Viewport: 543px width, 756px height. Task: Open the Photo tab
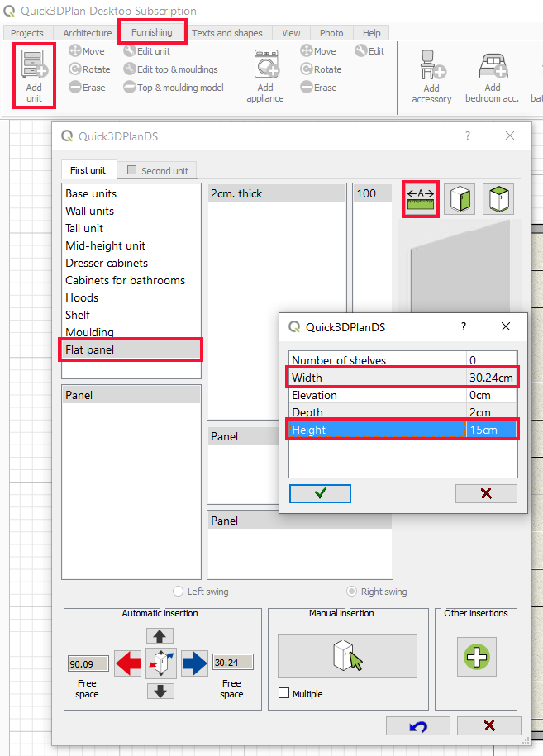[x=331, y=33]
